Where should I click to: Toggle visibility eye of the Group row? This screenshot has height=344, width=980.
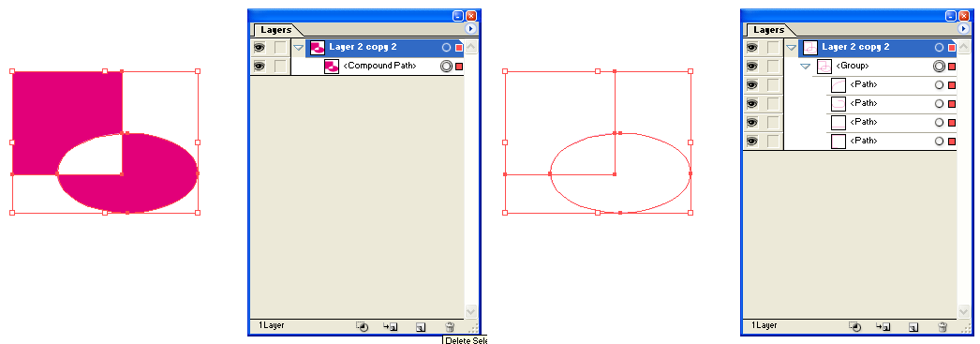tap(752, 66)
